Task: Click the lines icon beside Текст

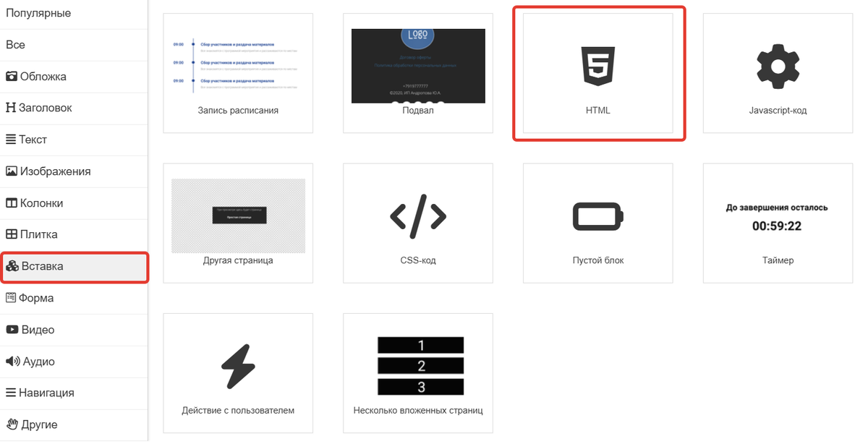Action: (x=11, y=140)
